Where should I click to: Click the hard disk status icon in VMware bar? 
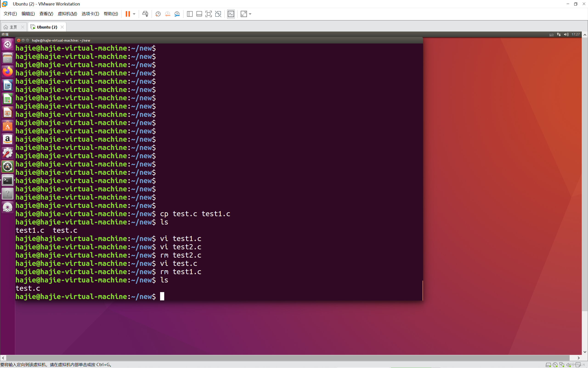coord(548,365)
